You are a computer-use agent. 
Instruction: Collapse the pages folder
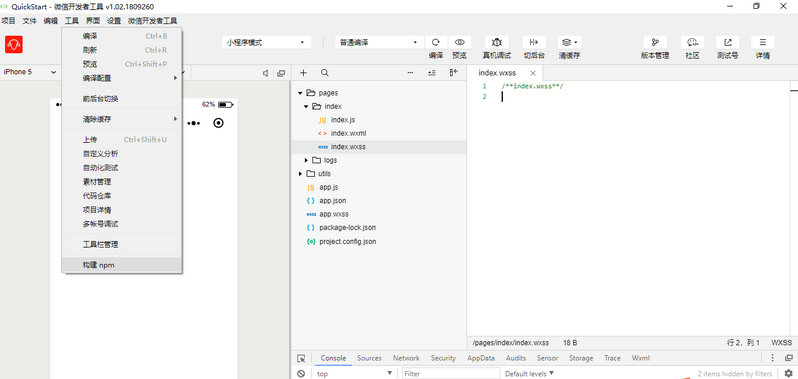click(300, 93)
